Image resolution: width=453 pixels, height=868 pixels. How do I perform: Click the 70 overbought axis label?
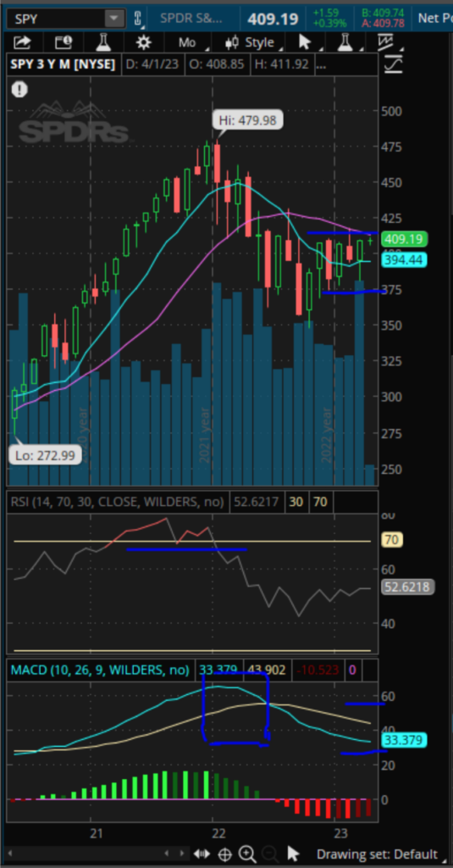(392, 541)
